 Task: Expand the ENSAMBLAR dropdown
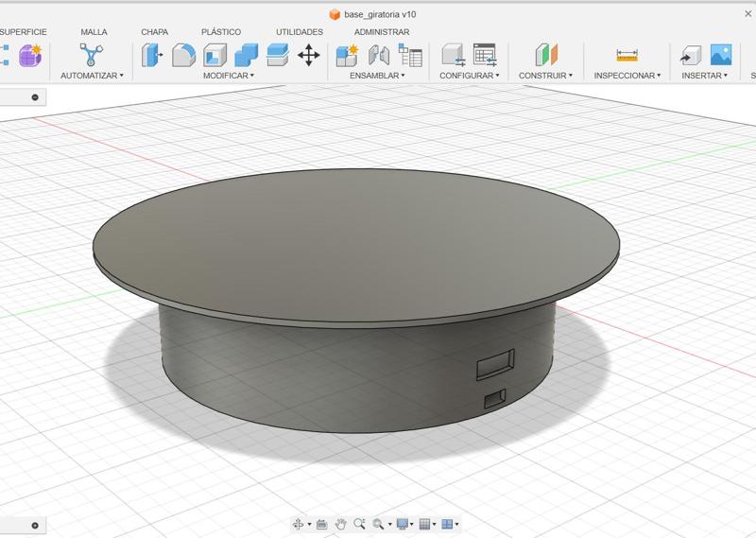coord(376,76)
